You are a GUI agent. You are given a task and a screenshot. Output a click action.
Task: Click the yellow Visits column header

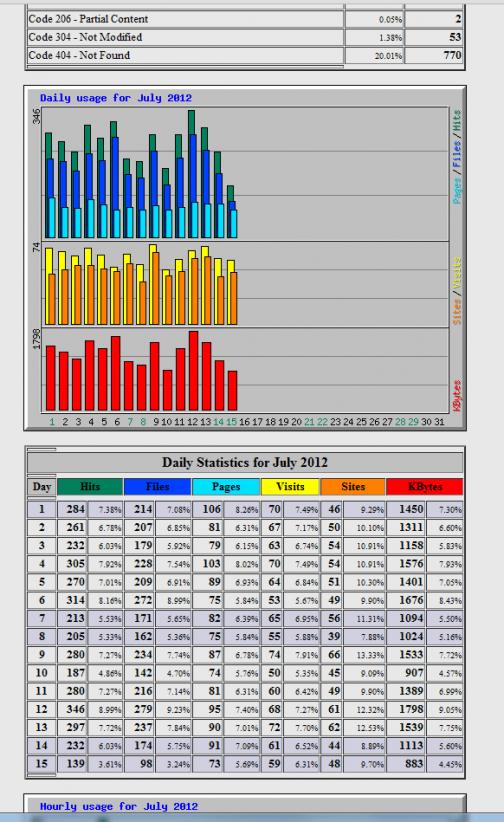pos(290,486)
